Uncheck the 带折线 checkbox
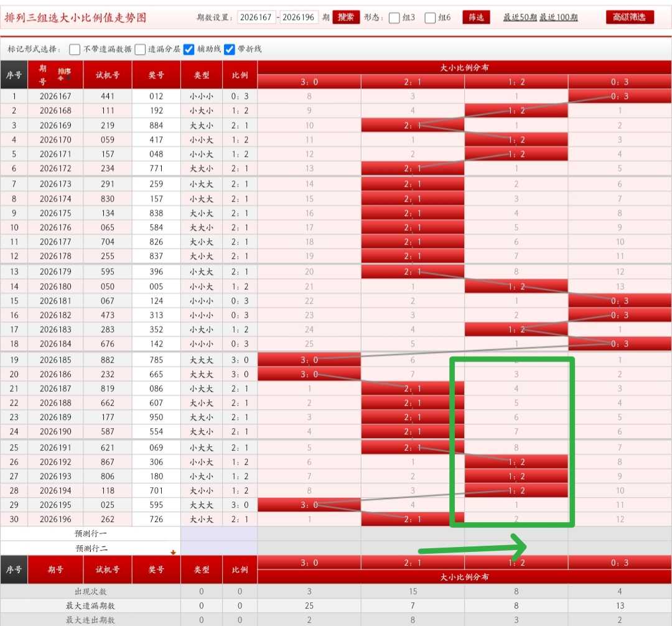This screenshot has height=626, width=672. coord(229,49)
